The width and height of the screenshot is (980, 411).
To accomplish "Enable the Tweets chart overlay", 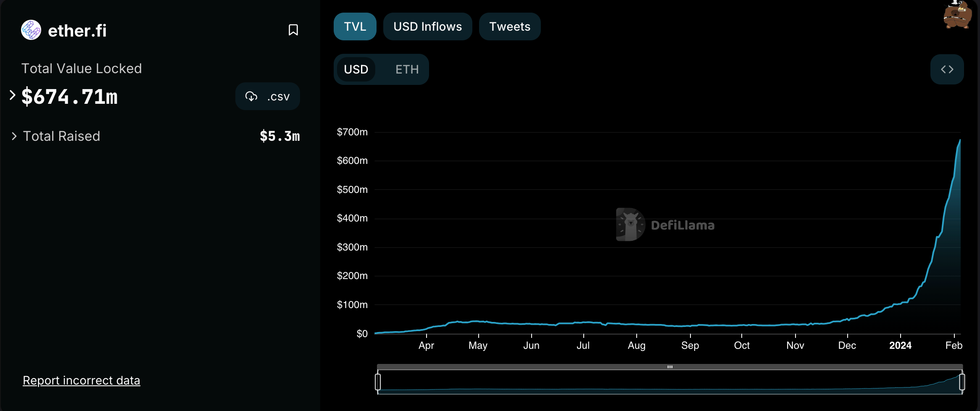I will point(510,26).
